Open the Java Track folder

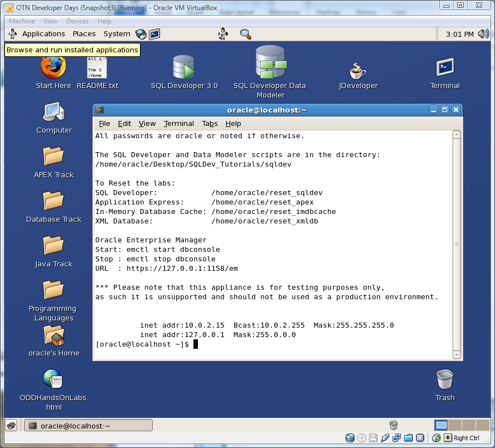54,245
